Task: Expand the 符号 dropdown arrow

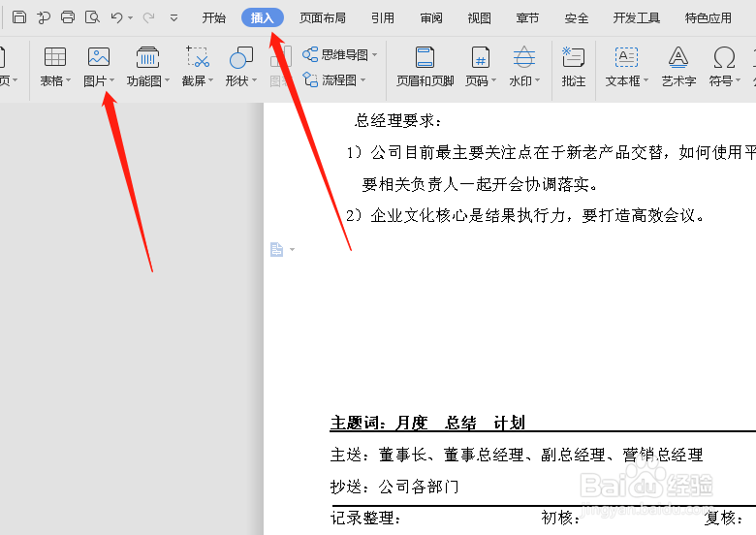Action: (738, 80)
